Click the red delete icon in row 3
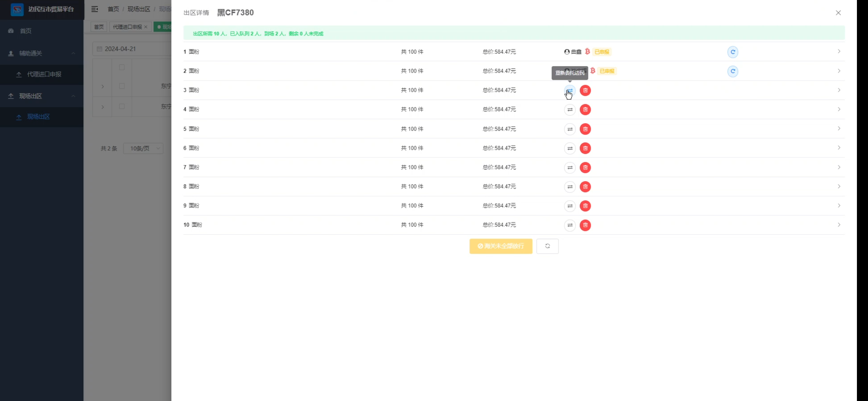The width and height of the screenshot is (868, 401). tap(585, 90)
